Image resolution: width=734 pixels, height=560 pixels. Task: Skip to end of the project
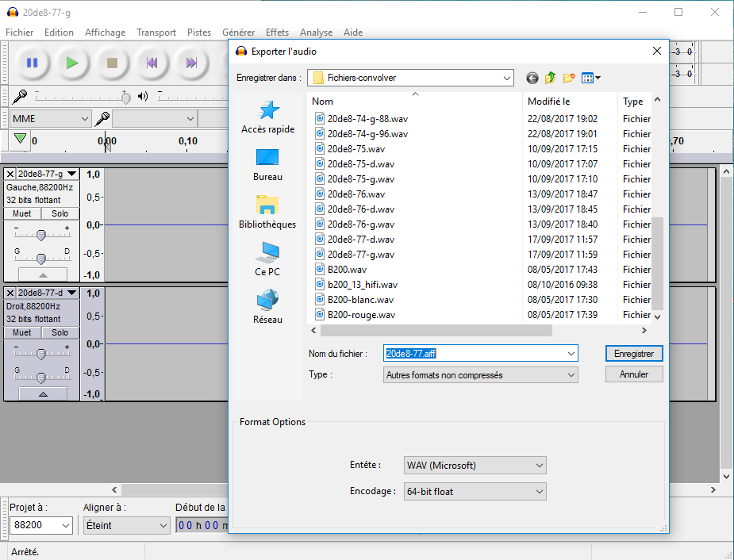point(191,63)
